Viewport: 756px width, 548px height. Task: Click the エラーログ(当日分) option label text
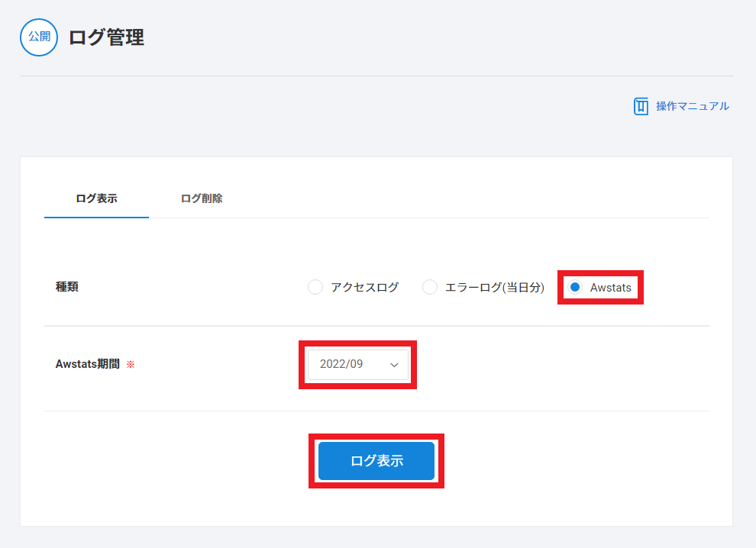(x=494, y=288)
